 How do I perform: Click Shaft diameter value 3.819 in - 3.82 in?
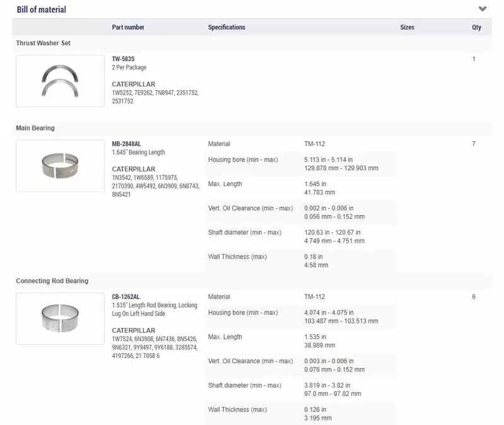click(327, 385)
